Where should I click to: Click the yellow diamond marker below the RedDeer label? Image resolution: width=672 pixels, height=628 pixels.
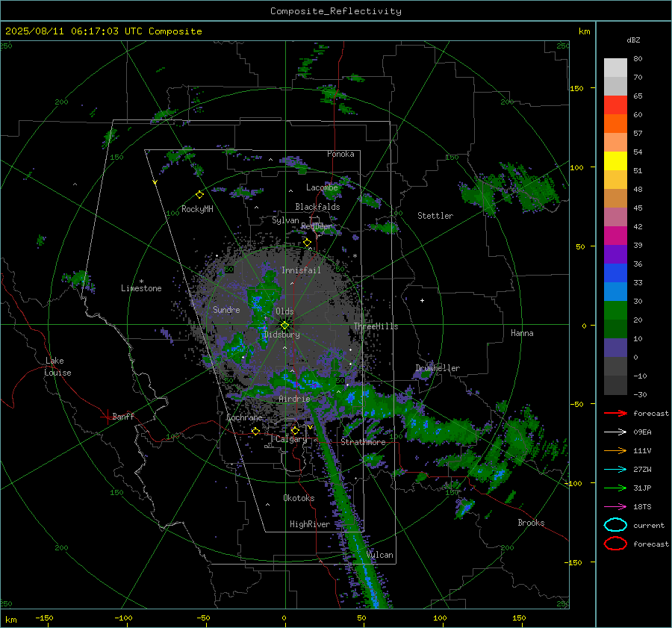(x=307, y=243)
